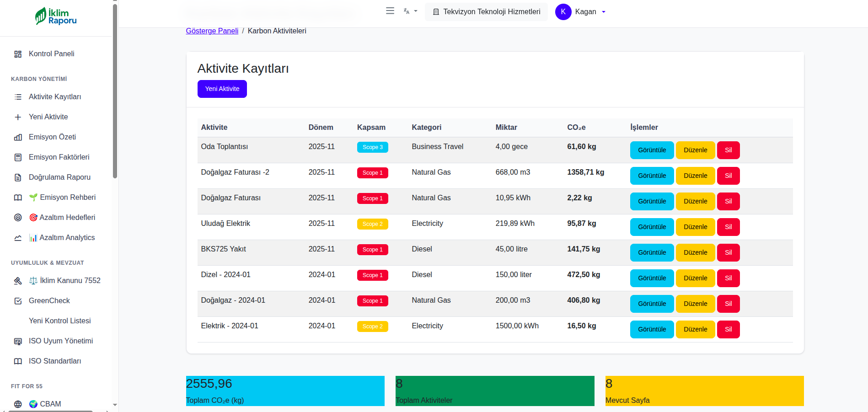868x412 pixels.
Task: Click the Azaltım Hedefleri target icon
Action: 18,218
